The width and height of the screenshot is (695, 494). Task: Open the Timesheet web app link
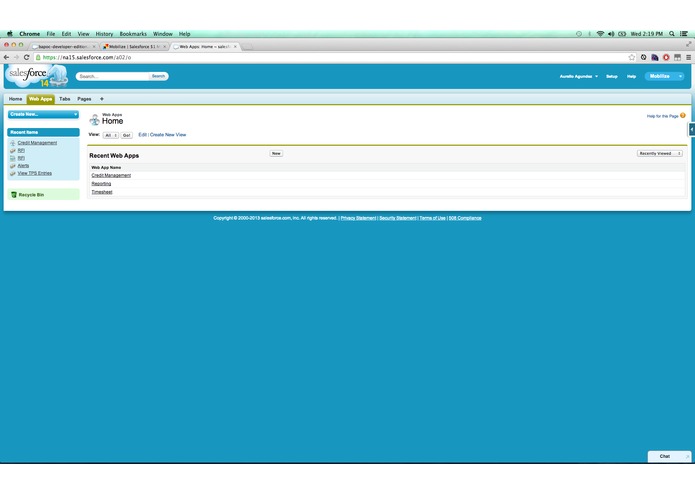click(102, 192)
